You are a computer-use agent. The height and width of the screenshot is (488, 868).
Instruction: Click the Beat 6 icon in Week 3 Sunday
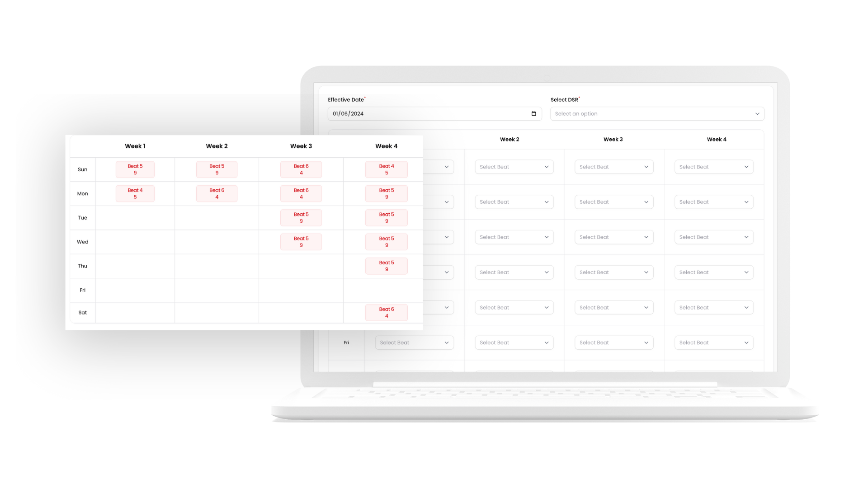[301, 169]
